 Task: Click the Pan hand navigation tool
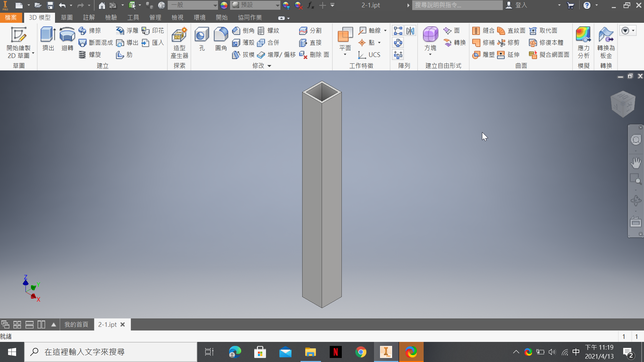[636, 163]
